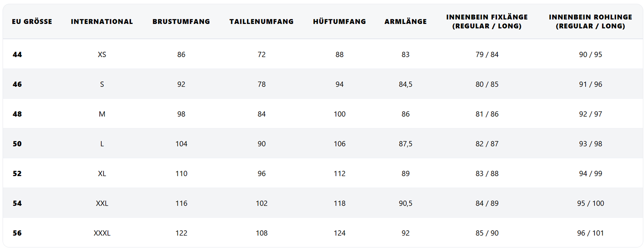
Task: Select Armlänge value 84,5 in S row
Action: pos(405,84)
